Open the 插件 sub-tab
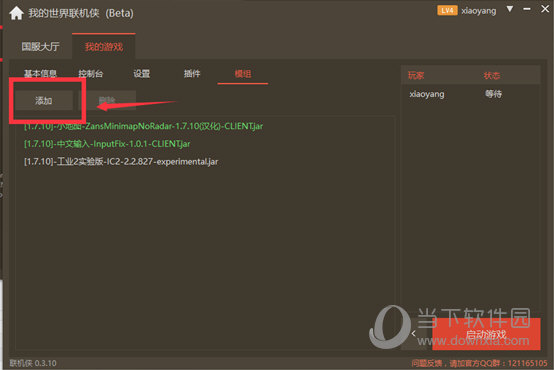Viewport: 554px width, 370px height. pyautogui.click(x=192, y=74)
